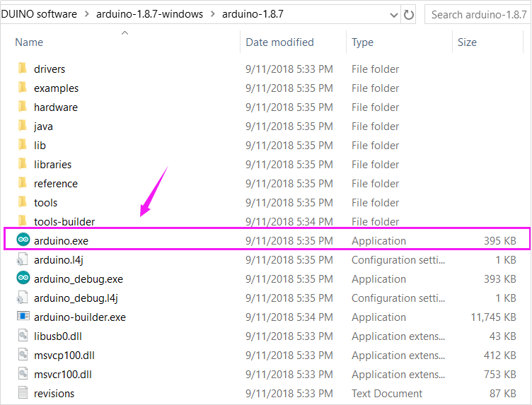The image size is (532, 405).
Task: Select the file name arduino_debug.exe
Action: click(x=79, y=279)
